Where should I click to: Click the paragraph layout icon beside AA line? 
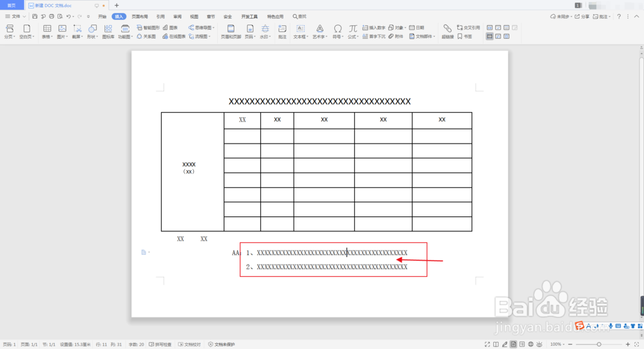(x=144, y=252)
